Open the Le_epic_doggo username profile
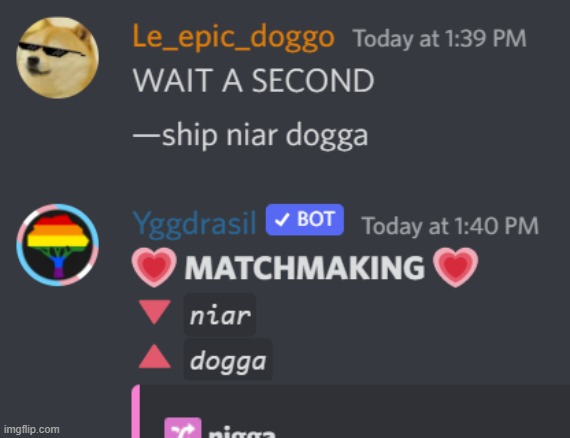This screenshot has height=438, width=570. (233, 37)
